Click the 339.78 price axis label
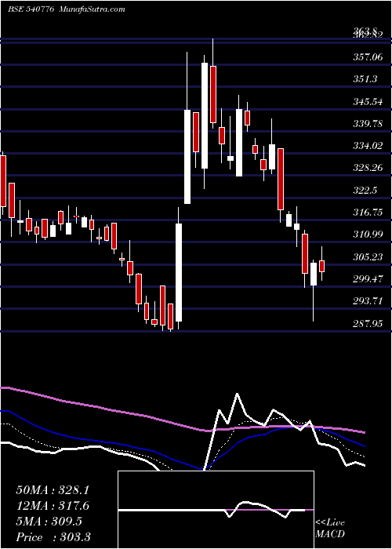Image resolution: width=392 pixels, height=549 pixels. (368, 124)
